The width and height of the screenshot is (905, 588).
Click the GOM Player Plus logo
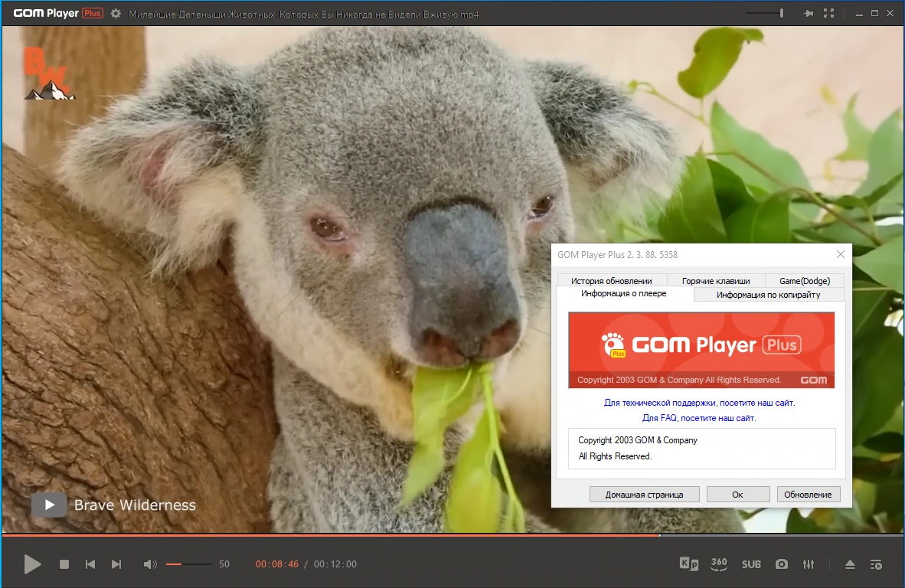[x=58, y=13]
